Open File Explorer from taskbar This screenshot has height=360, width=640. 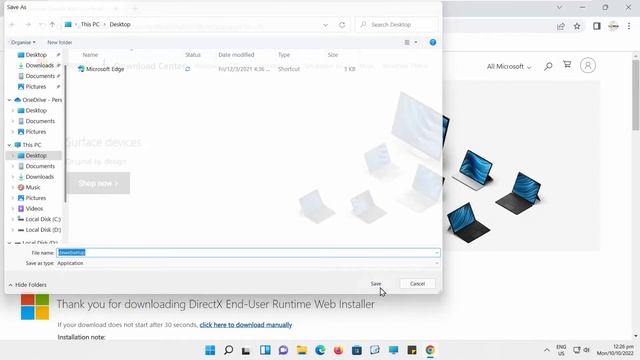click(x=302, y=350)
